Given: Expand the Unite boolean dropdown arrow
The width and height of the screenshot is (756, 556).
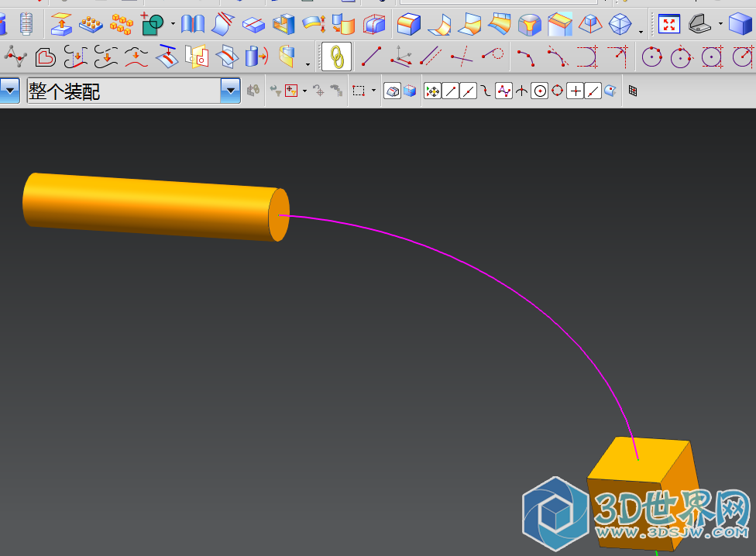Looking at the screenshot, I should 173,23.
